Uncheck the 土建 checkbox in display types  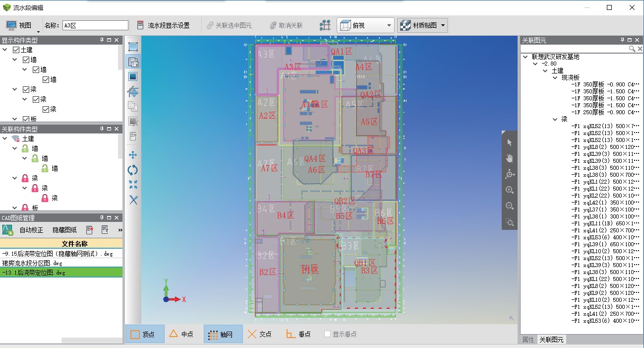16,50
